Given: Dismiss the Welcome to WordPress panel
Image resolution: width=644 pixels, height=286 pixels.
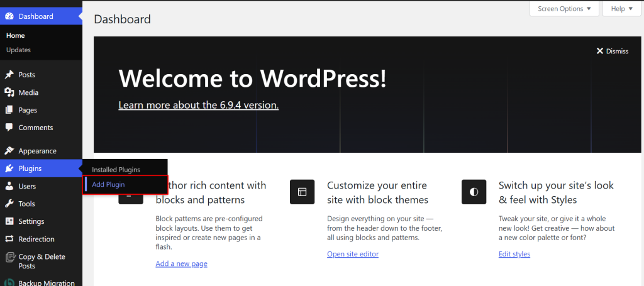Looking at the screenshot, I should pos(613,52).
